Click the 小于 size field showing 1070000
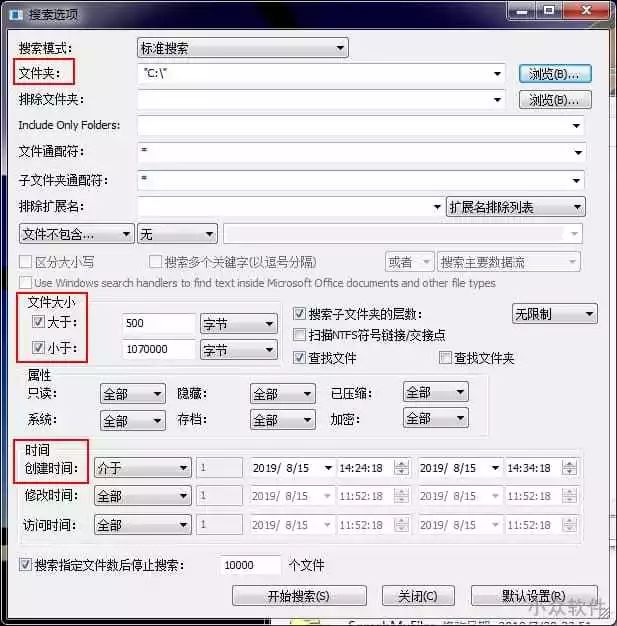Screen dimensions: 617x626 click(x=159, y=349)
